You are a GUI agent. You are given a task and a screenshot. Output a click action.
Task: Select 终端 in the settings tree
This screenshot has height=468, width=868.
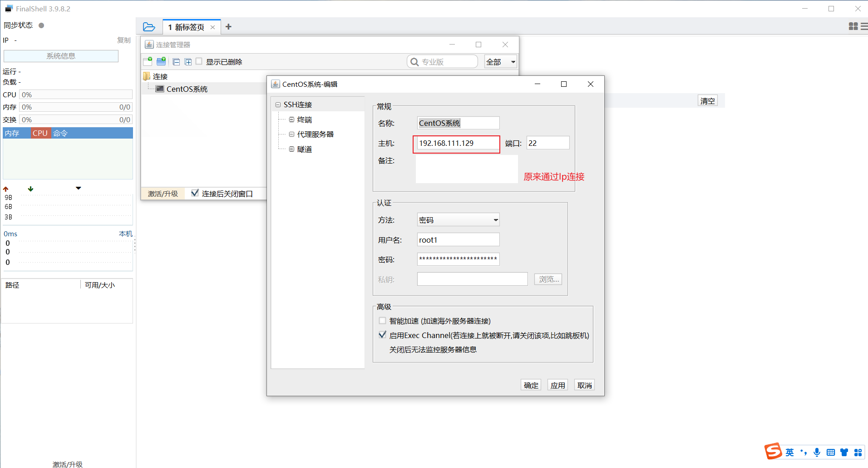coord(305,119)
